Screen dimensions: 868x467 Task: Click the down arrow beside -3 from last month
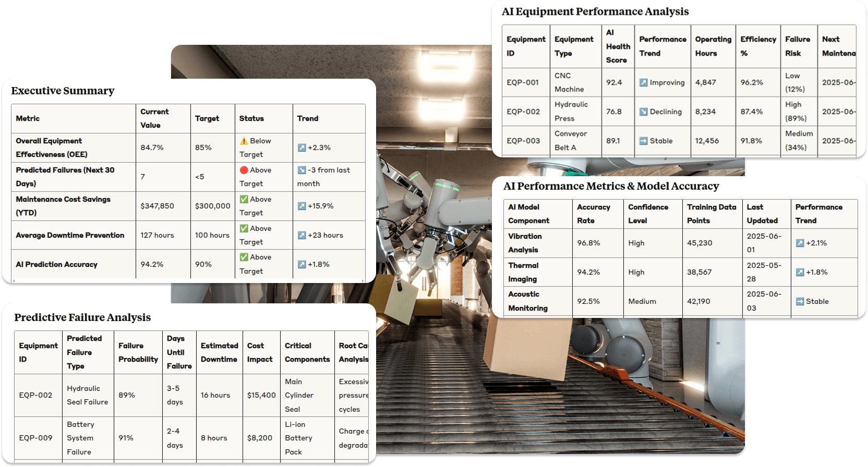[x=302, y=170]
